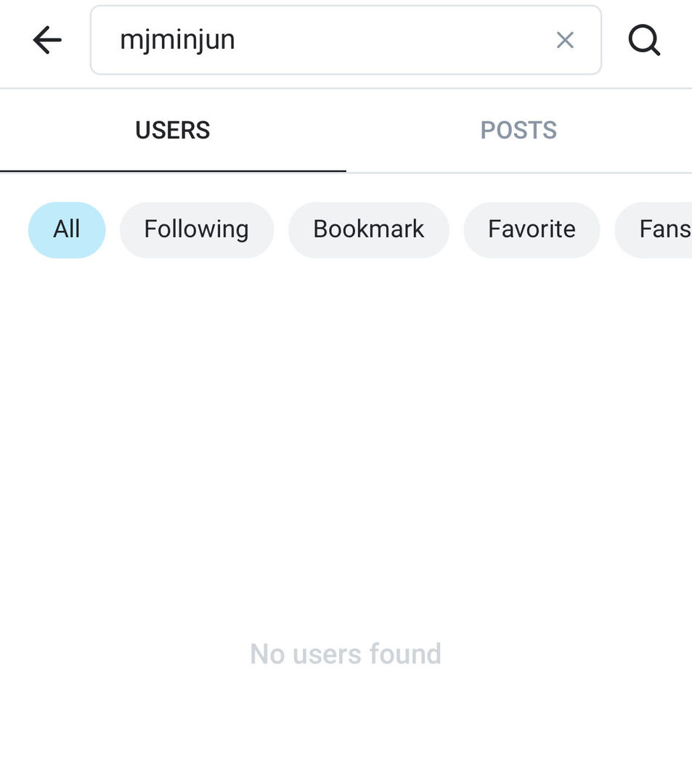Select the Favorite filter chip
The height and width of the screenshot is (784, 692).
click(x=532, y=229)
